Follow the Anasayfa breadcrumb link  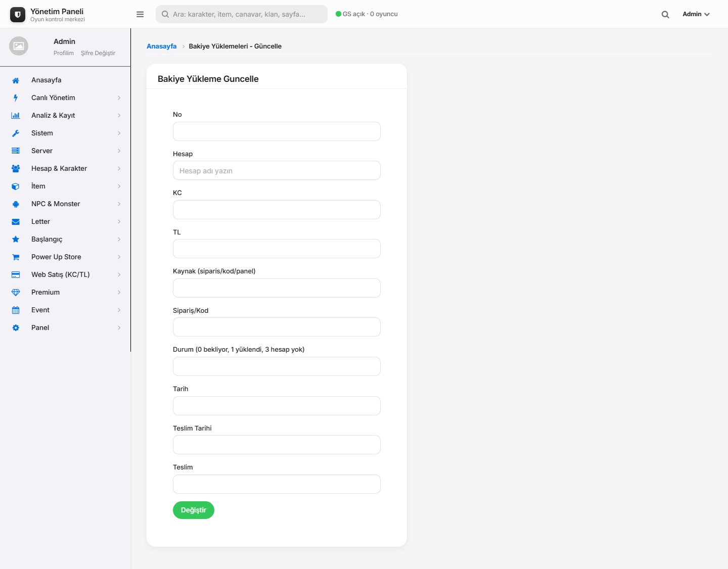coord(162,46)
